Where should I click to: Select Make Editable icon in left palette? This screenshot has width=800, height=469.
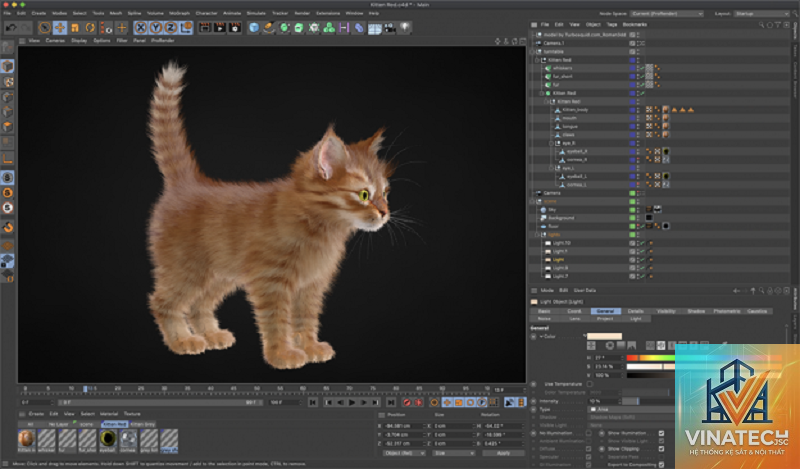tap(7, 47)
